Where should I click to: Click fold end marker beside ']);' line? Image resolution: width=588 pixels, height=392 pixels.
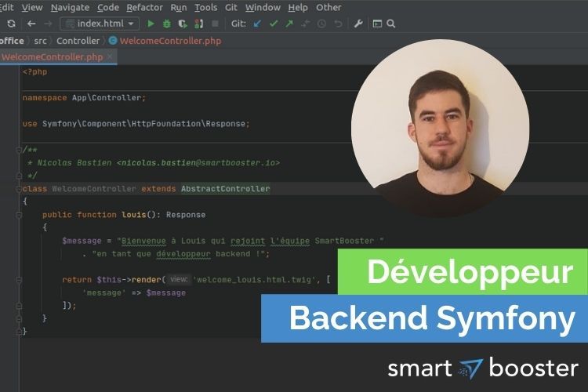[x=19, y=306]
